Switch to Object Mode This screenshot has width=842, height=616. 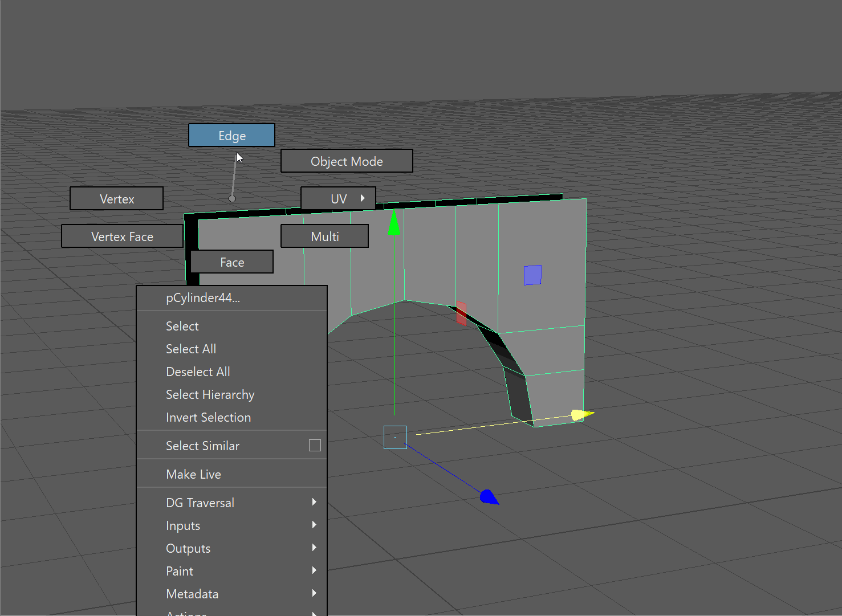pyautogui.click(x=347, y=161)
